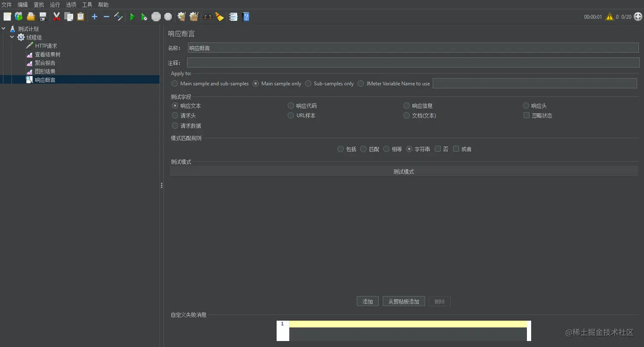Image resolution: width=644 pixels, height=347 pixels.
Task: Create a new test plan via toolbar
Action: (x=7, y=17)
